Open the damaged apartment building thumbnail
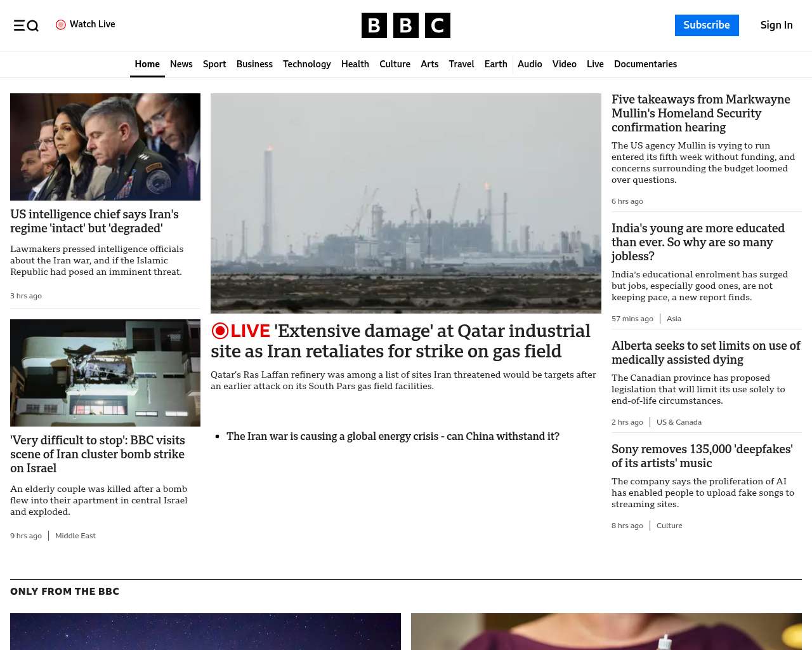Image resolution: width=812 pixels, height=650 pixels. point(105,373)
